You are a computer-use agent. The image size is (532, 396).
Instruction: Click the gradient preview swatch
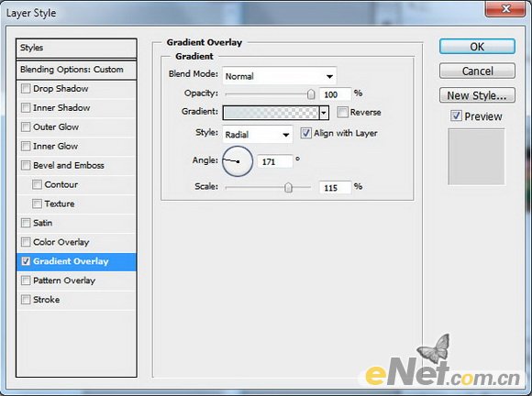[x=271, y=113]
